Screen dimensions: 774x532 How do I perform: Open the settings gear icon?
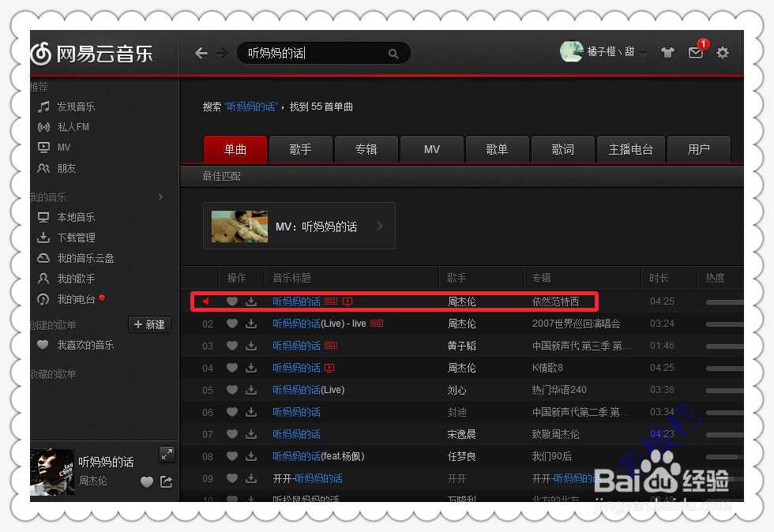click(x=723, y=52)
